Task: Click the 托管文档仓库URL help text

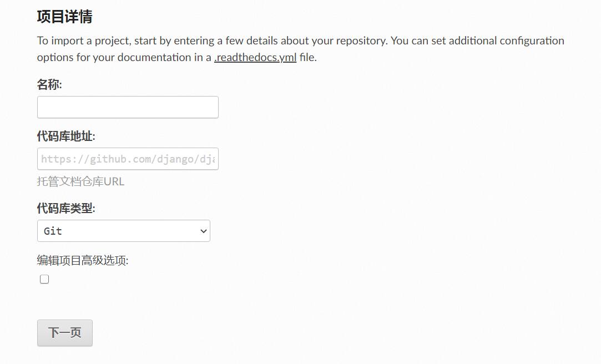Action: (x=80, y=181)
